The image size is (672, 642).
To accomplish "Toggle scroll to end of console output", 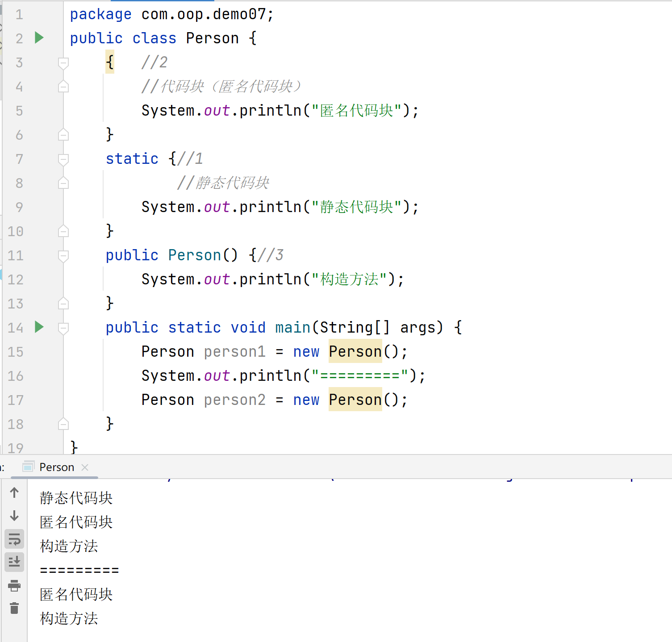I will (x=14, y=562).
